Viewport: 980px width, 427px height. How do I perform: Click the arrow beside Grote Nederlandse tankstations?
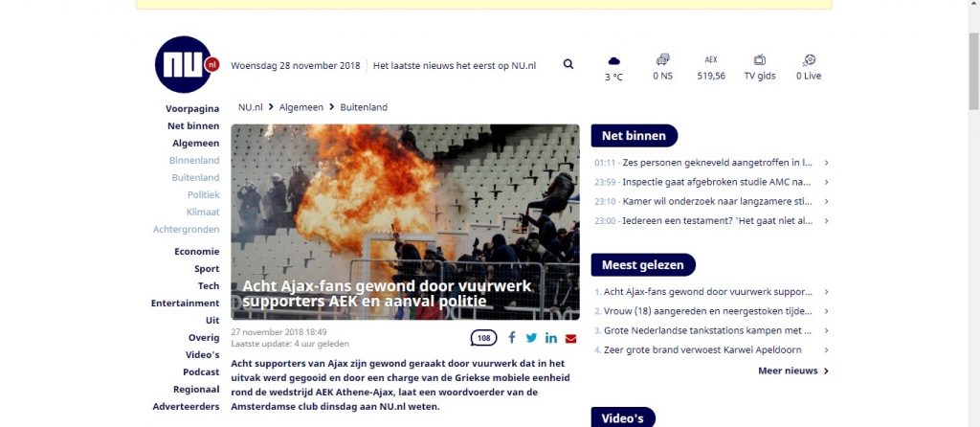pos(826,330)
